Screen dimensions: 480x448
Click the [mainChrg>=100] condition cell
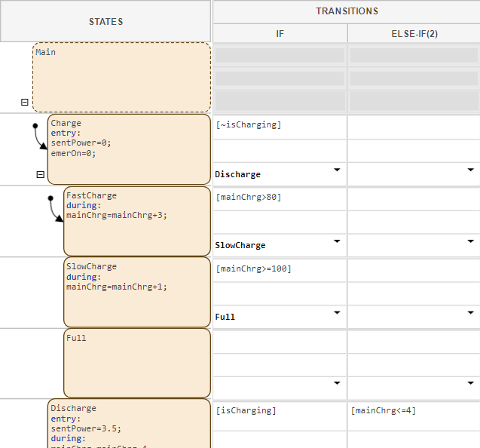tap(280, 269)
